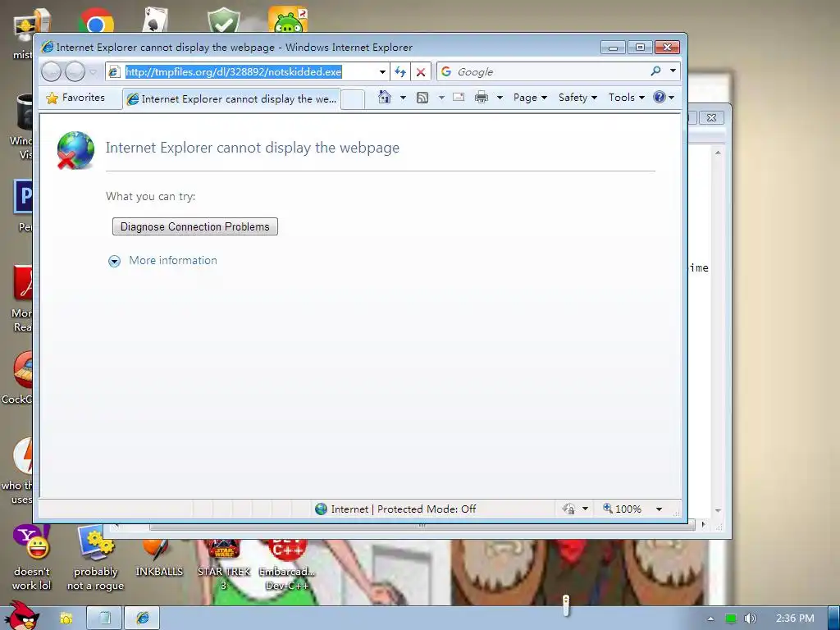Viewport: 840px width, 630px height.
Task: Open the Home button dropdown arrow
Action: (403, 98)
